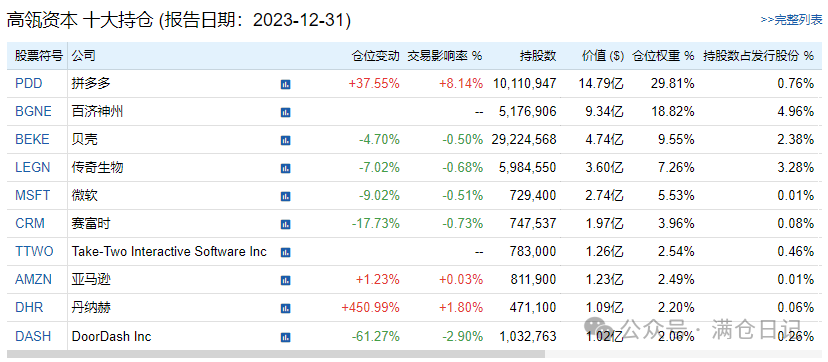Open the chart icon for Take-Two Interactive
The height and width of the screenshot is (362, 828).
(x=285, y=252)
